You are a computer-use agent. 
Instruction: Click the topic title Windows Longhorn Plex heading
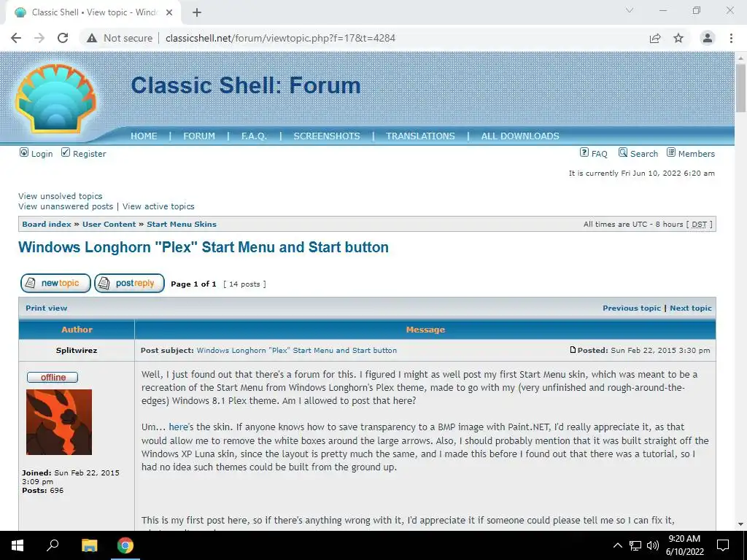point(204,247)
